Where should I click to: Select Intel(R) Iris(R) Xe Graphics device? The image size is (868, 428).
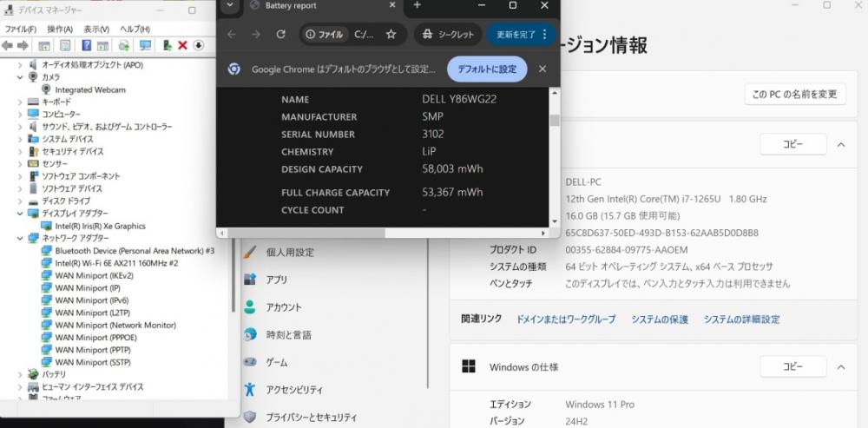(100, 226)
